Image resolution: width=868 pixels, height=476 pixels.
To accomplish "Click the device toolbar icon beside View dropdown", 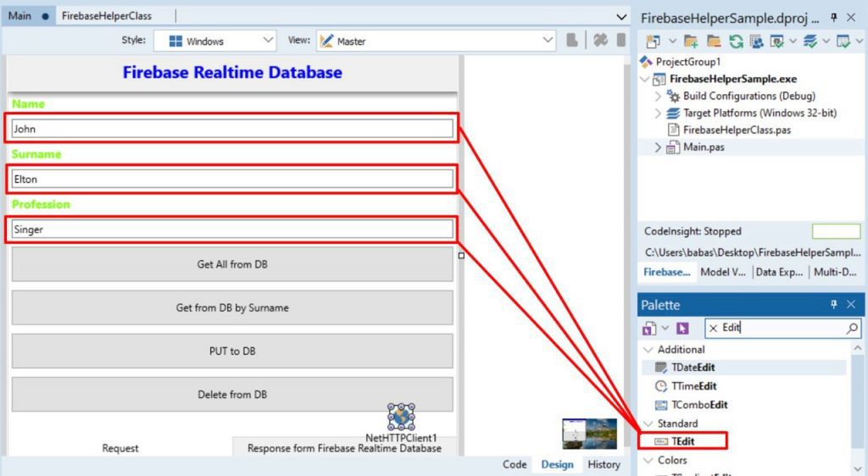I will pyautogui.click(x=572, y=40).
